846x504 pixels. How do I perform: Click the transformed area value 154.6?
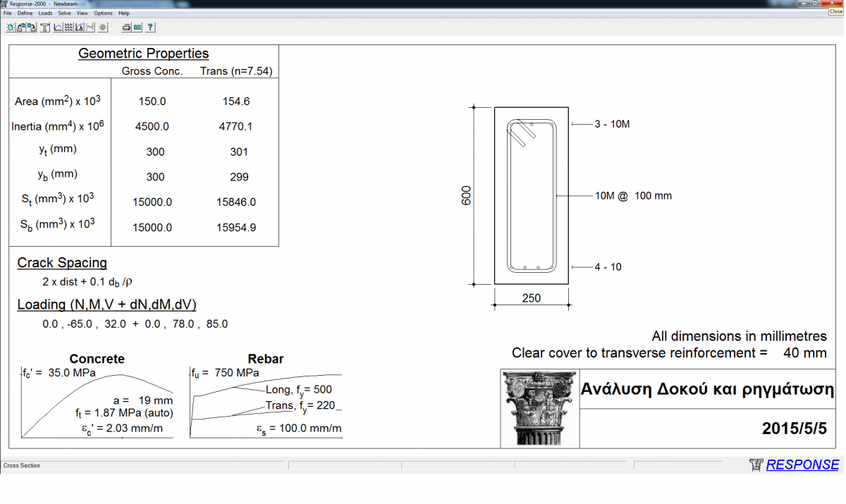tap(236, 102)
